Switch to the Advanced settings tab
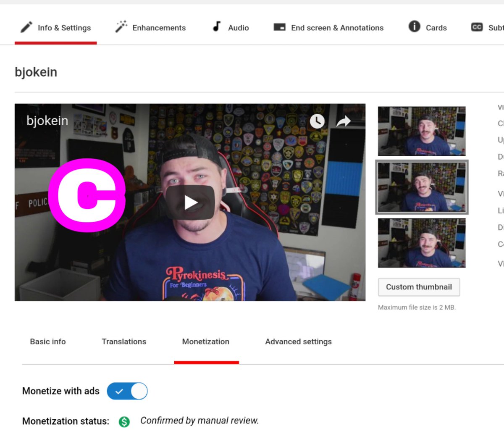Screen dimensions: 504x439 click(x=298, y=342)
